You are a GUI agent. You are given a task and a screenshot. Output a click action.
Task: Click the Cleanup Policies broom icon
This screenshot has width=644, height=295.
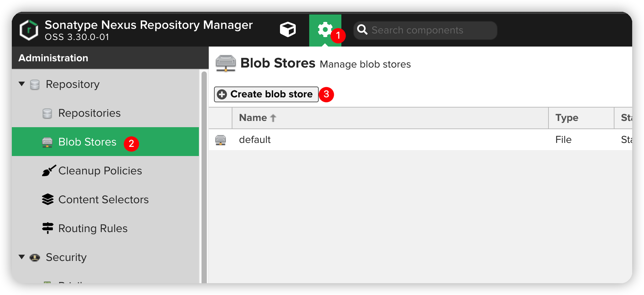[49, 171]
